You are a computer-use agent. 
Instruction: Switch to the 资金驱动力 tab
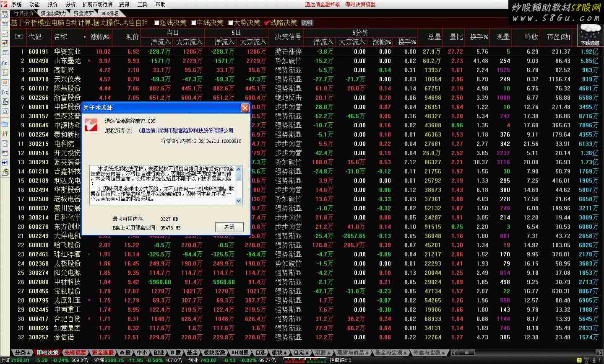(x=53, y=13)
